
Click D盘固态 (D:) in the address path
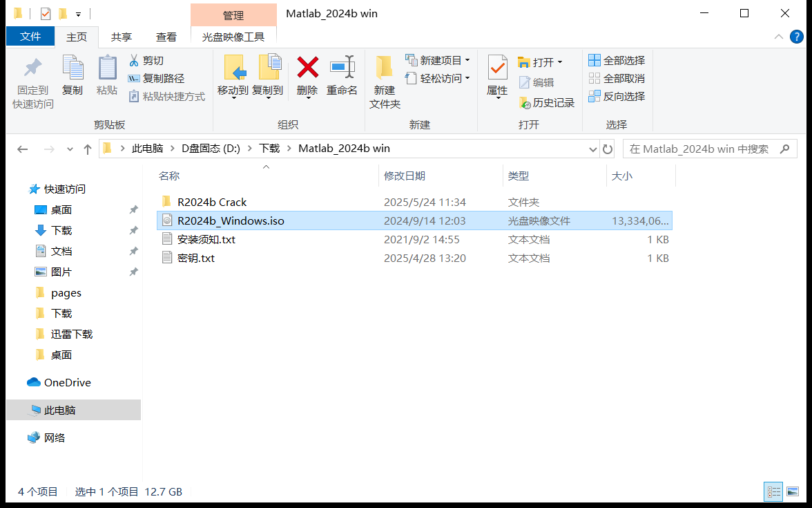click(211, 149)
